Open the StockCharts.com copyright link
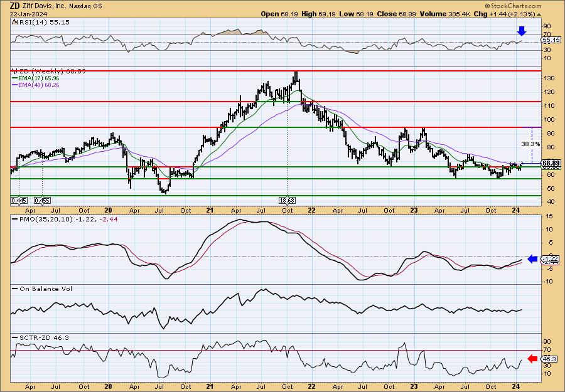This screenshot has width=565, height=392. [x=513, y=6]
